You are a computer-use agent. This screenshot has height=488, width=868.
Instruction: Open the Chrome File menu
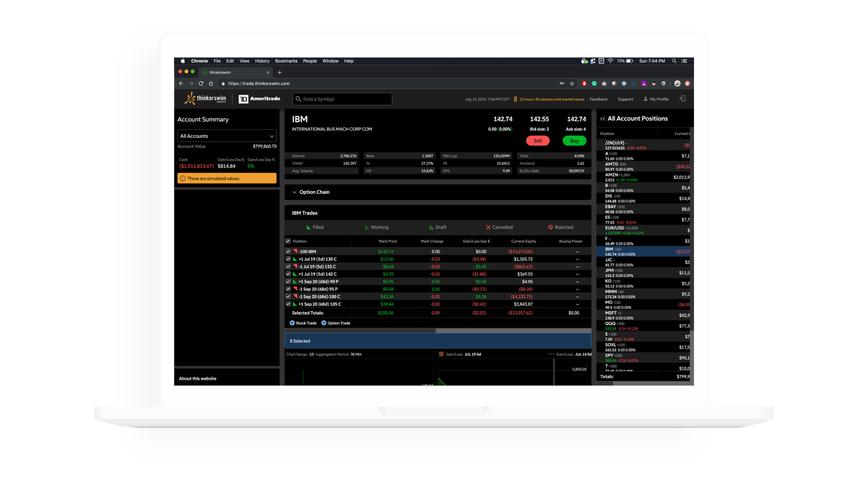click(x=217, y=61)
